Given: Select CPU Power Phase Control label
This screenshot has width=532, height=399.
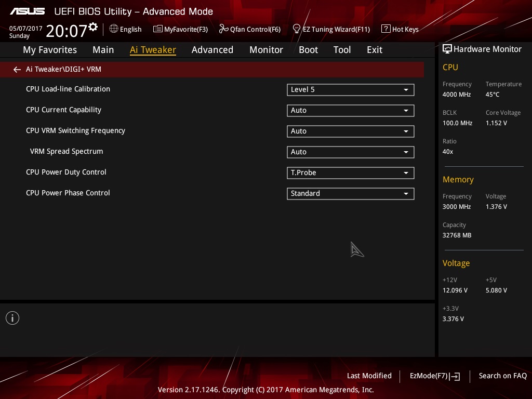Looking at the screenshot, I should (68, 193).
